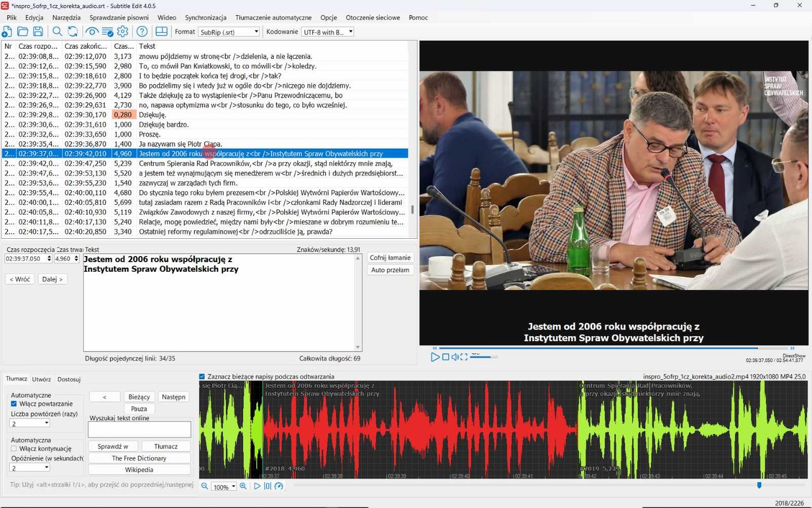
Task: Click the Wikipedia search button
Action: [x=139, y=470]
